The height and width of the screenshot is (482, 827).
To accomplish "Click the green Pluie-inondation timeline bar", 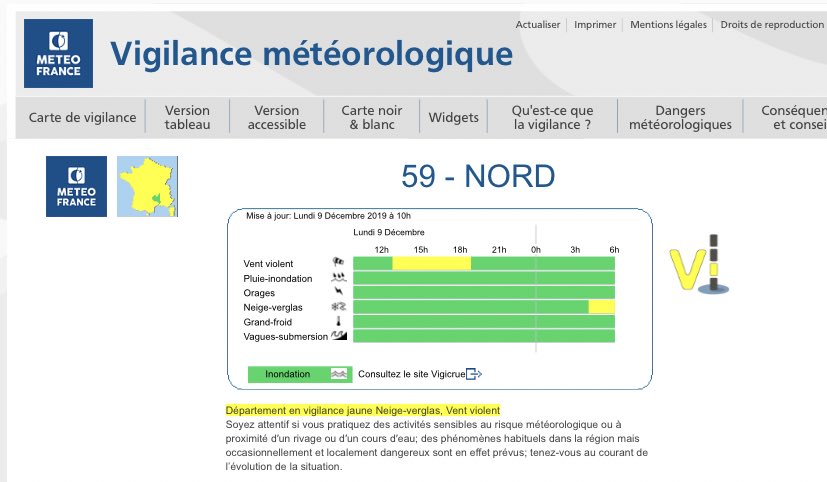I will (x=484, y=278).
